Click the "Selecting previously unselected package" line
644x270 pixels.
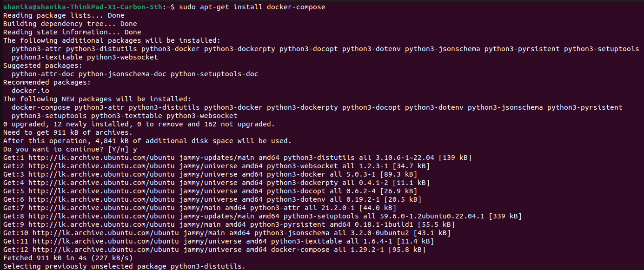[124, 266]
